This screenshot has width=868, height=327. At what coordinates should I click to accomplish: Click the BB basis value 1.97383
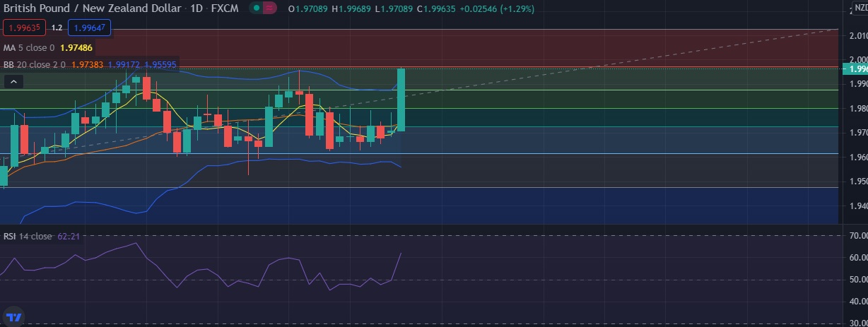pos(88,64)
